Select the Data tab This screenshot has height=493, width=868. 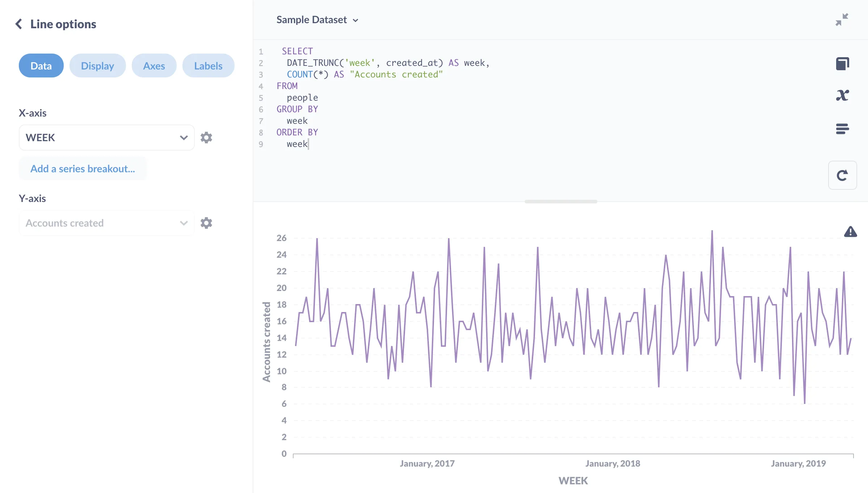tap(41, 66)
